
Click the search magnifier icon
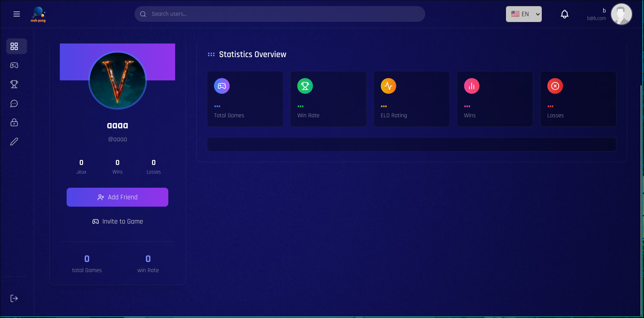(x=143, y=14)
